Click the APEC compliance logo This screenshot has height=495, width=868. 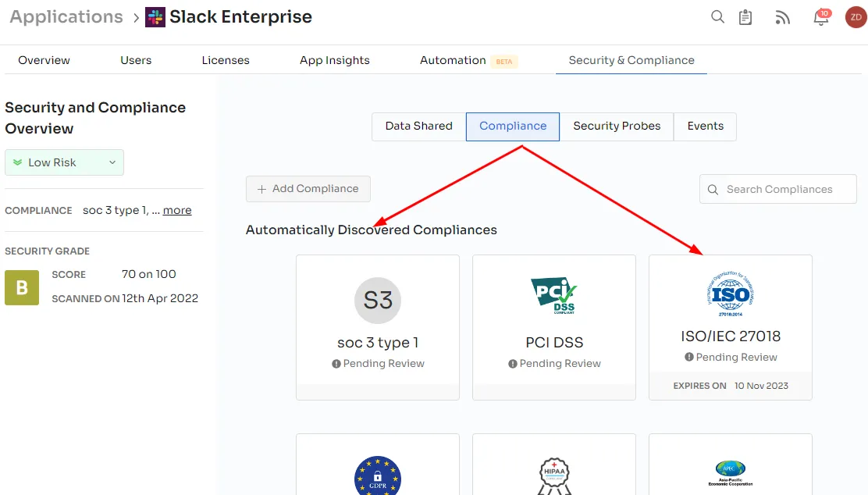[731, 473]
